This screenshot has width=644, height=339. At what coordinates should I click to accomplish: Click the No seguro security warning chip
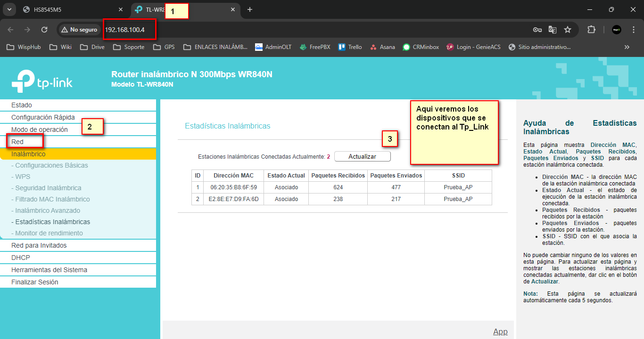pyautogui.click(x=79, y=30)
